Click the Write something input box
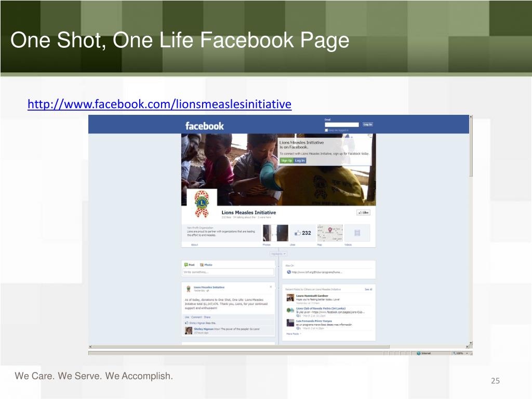Viewport: 532px width, 399px height. (x=228, y=272)
